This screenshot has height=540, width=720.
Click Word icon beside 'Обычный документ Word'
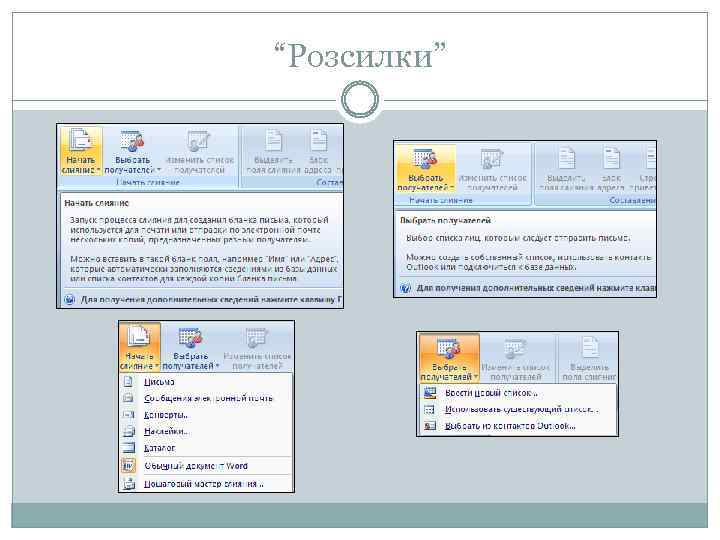129,466
